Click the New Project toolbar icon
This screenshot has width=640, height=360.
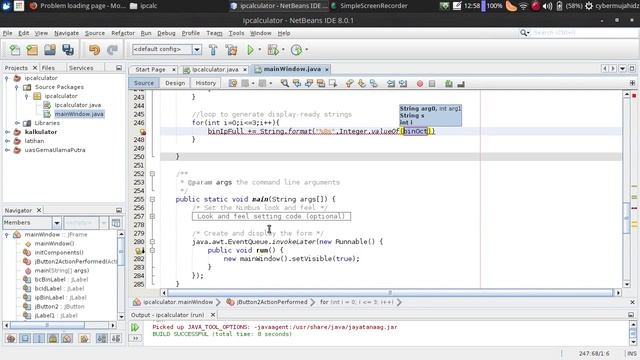pyautogui.click(x=32, y=50)
